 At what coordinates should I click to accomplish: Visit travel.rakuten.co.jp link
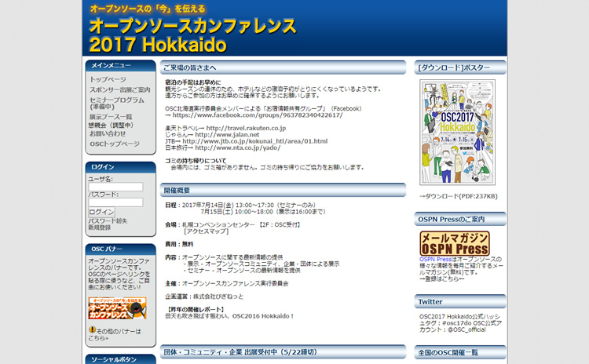click(246, 129)
